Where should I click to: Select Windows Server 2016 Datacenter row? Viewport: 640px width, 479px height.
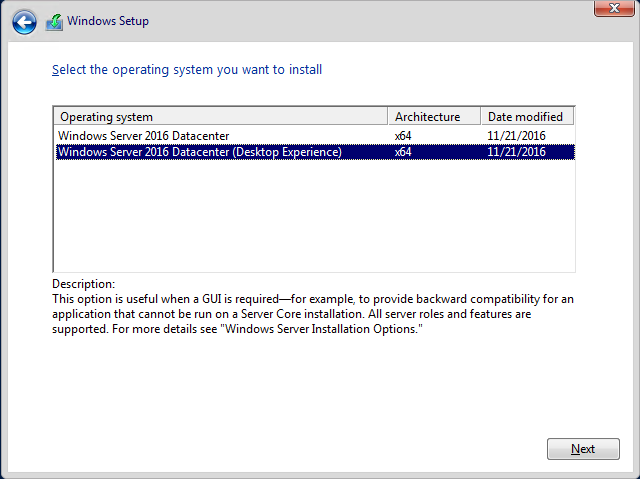315,135
